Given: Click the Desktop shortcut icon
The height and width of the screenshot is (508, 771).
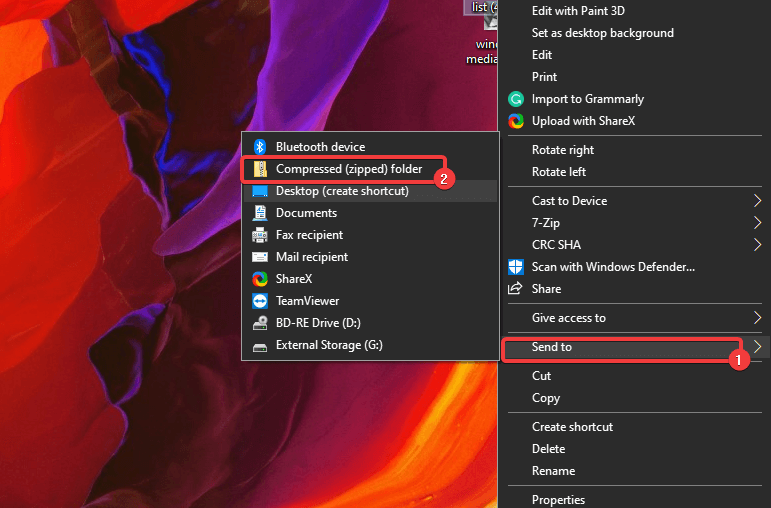Looking at the screenshot, I should [260, 191].
